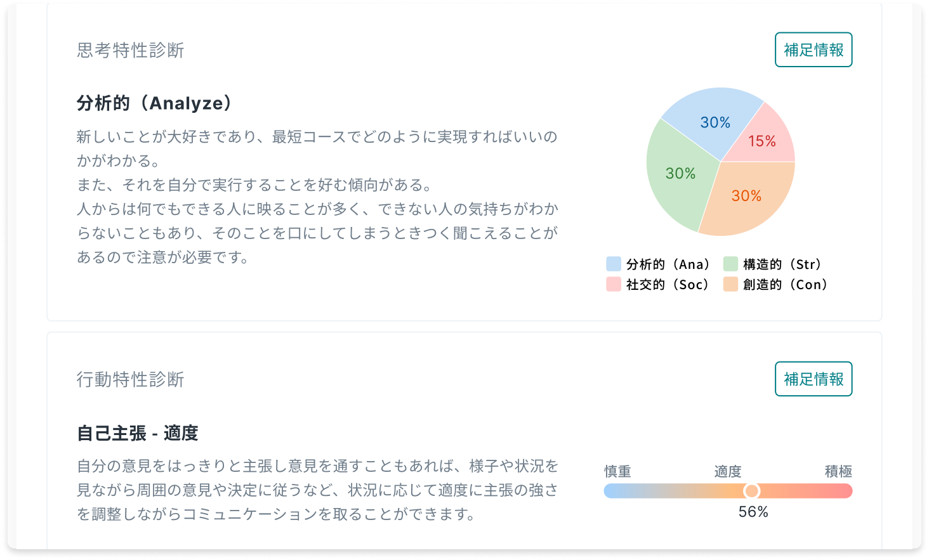Click the blue 分析的 (Ana) legend swatch
Viewport: 929px width, 560px height.
pyautogui.click(x=614, y=264)
